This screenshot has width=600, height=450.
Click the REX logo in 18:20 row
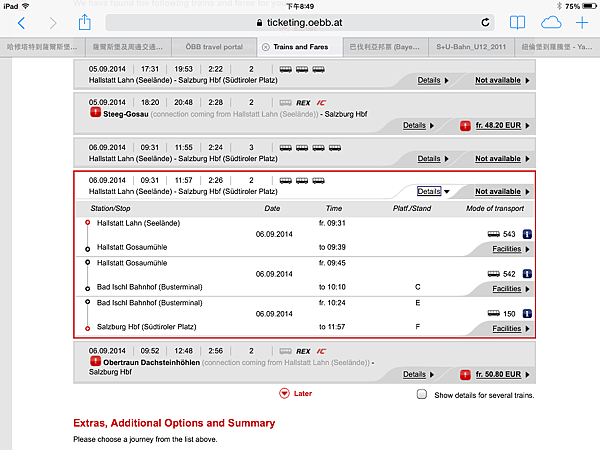click(x=303, y=103)
